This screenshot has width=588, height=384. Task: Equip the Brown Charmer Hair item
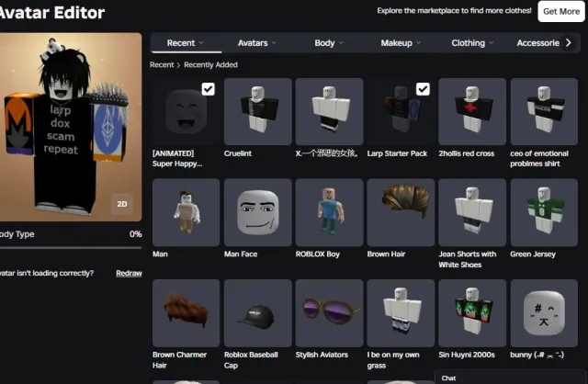(186, 313)
